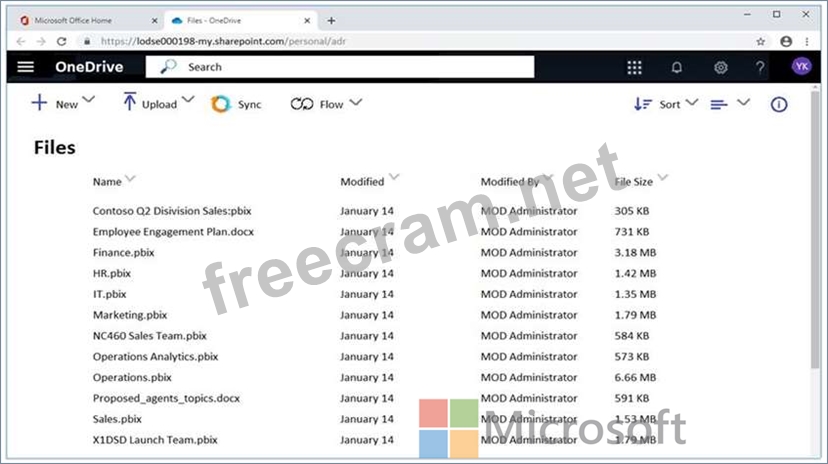The height and width of the screenshot is (464, 828).
Task: Click the view options list icon
Action: (x=719, y=105)
